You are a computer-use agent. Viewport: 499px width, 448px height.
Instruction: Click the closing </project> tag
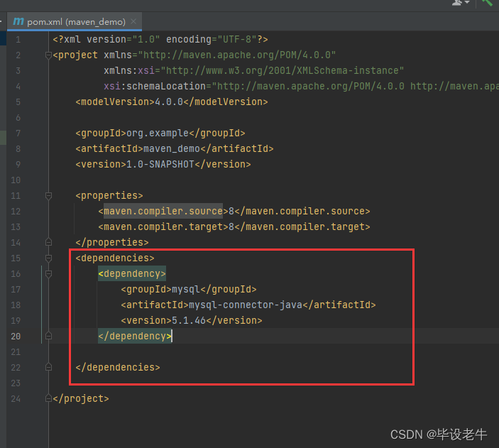(81, 398)
